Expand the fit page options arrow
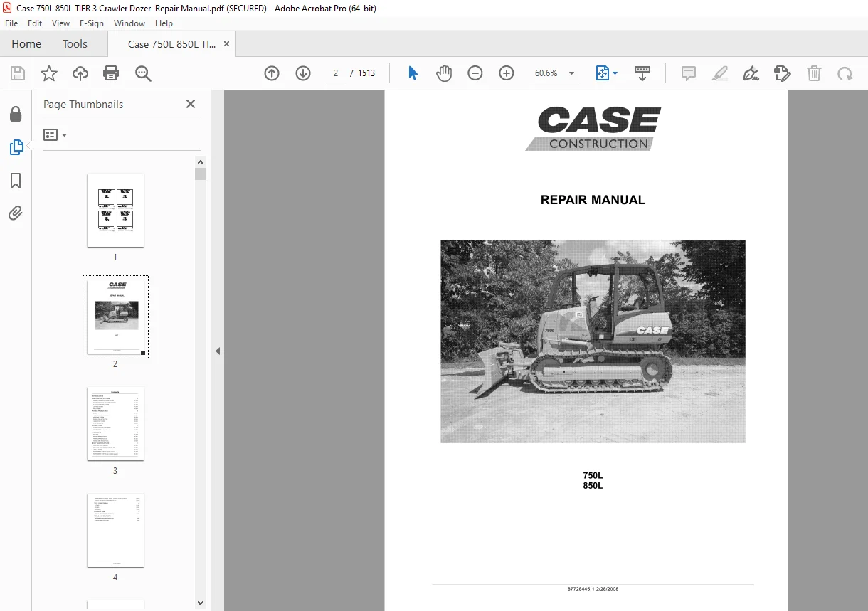 click(x=615, y=73)
